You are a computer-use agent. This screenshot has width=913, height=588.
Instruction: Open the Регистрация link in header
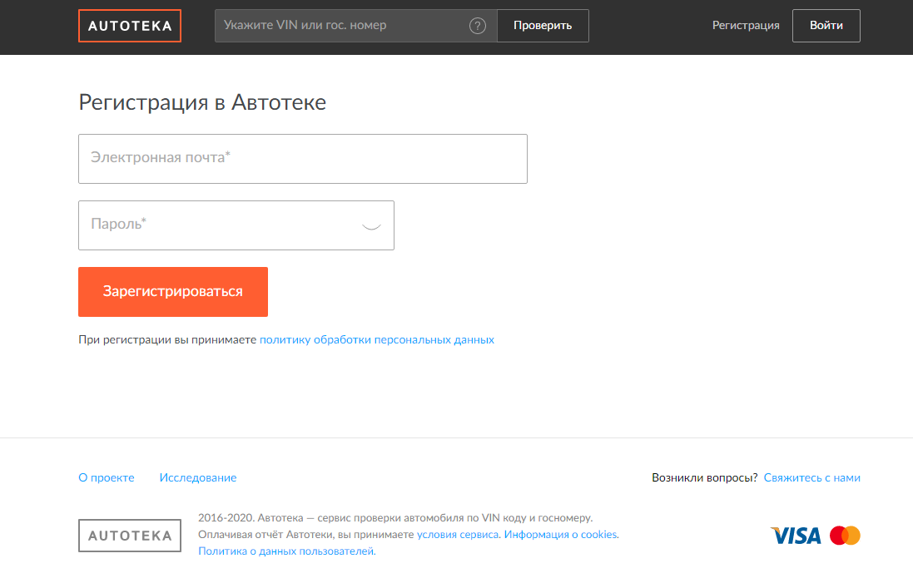(x=746, y=26)
